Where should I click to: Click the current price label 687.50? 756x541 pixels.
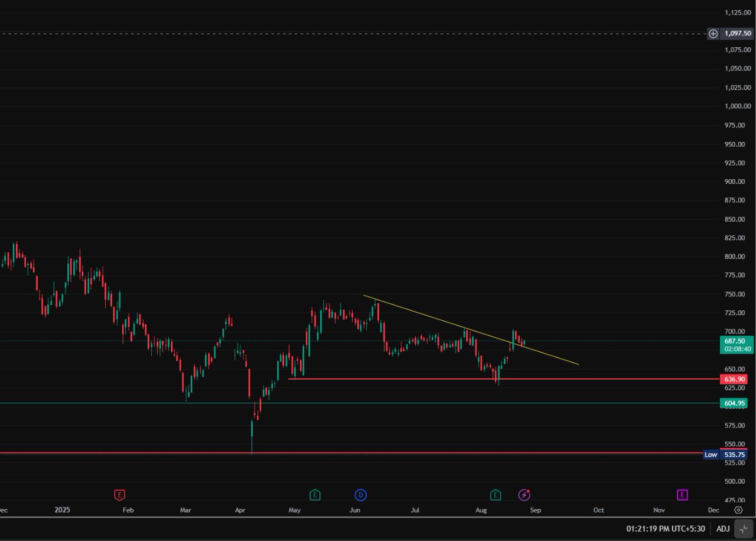pyautogui.click(x=736, y=340)
